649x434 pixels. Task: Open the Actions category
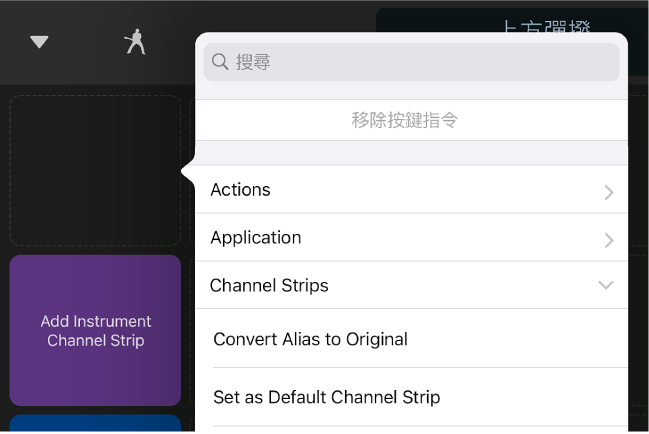(x=411, y=189)
